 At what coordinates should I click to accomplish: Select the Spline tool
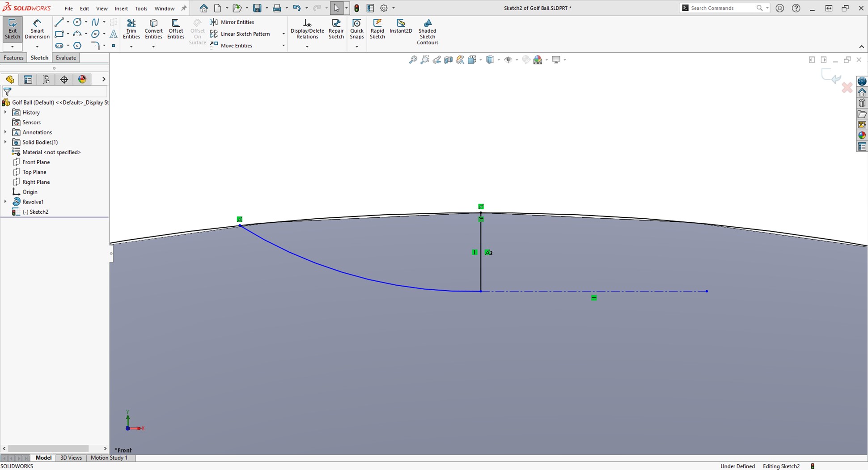pos(95,21)
